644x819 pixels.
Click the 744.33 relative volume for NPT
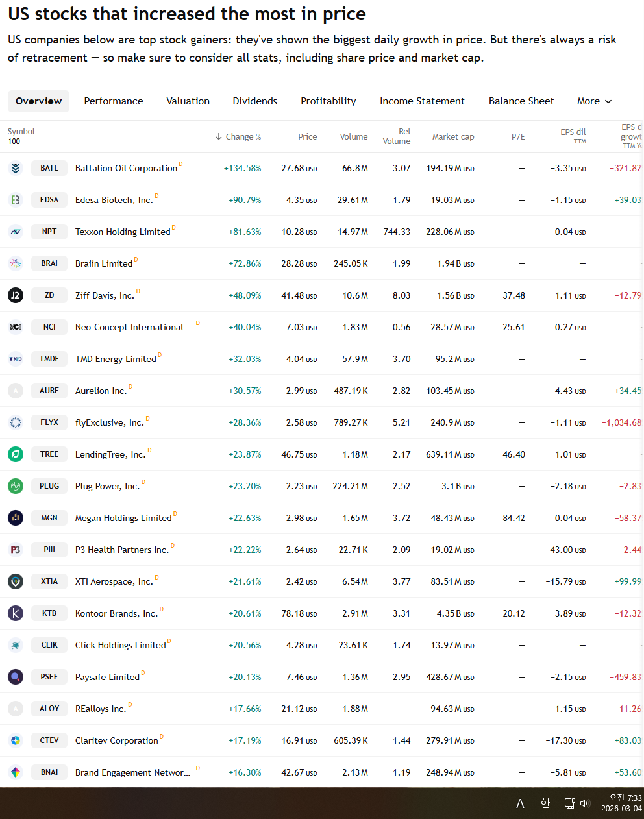pyautogui.click(x=397, y=232)
